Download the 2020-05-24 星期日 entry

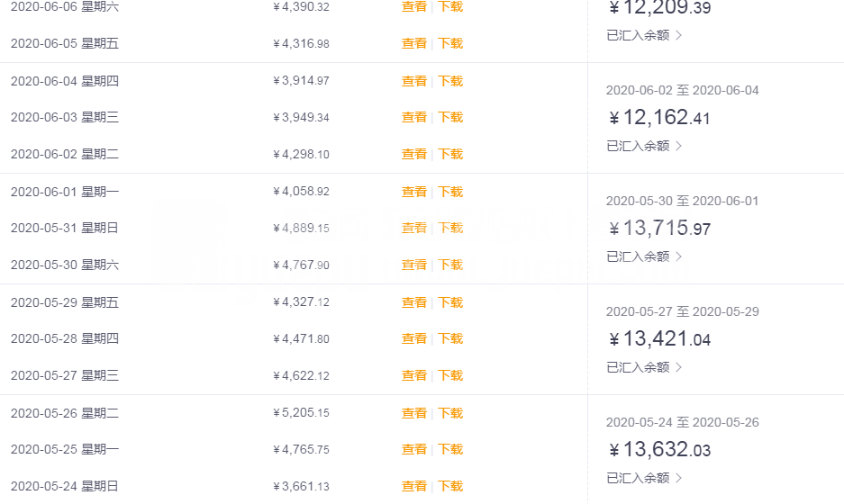(x=450, y=486)
